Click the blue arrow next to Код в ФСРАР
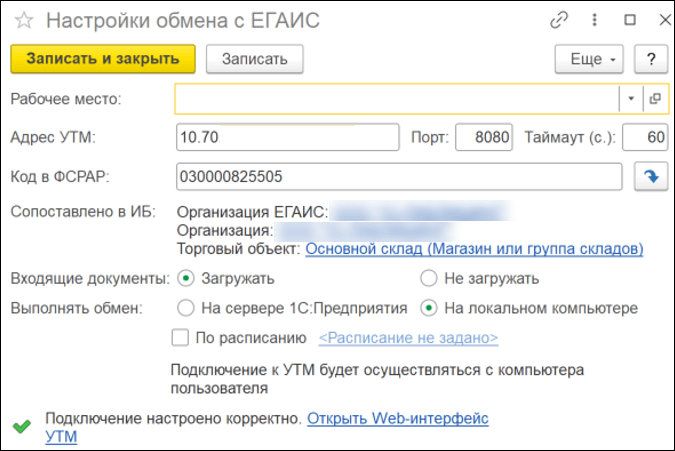675x451 pixels. (651, 176)
